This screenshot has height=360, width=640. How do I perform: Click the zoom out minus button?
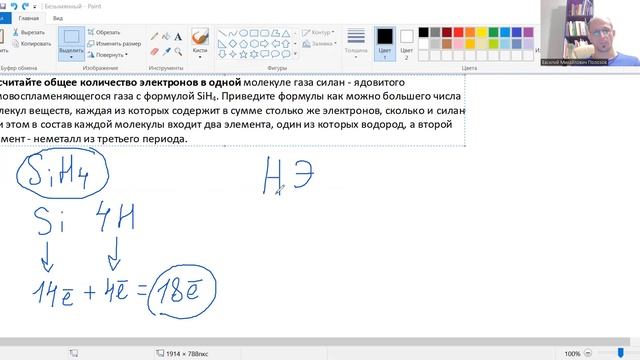point(588,353)
